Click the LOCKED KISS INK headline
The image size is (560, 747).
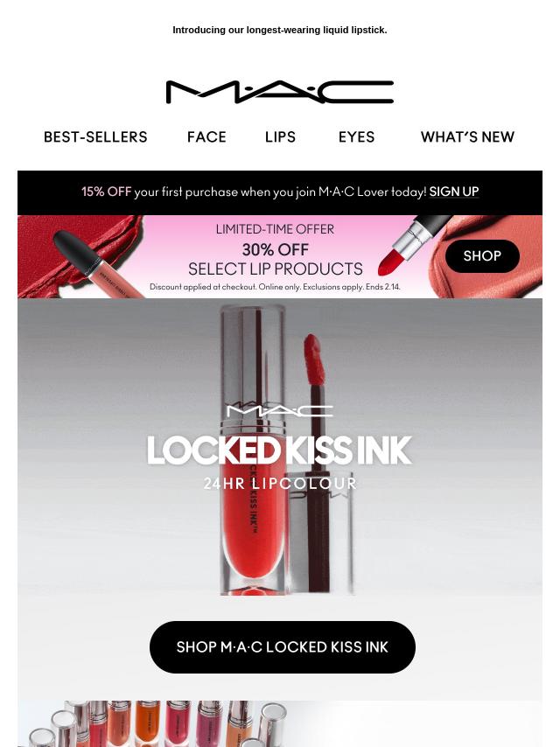tap(279, 450)
